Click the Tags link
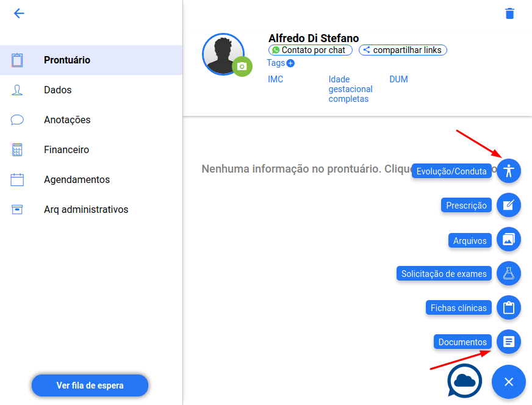The width and height of the screenshot is (532, 405). pyautogui.click(x=276, y=63)
